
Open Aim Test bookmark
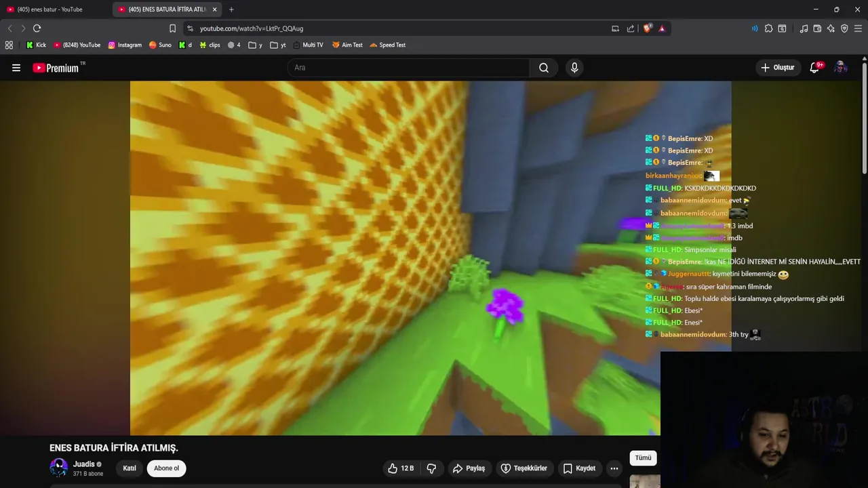347,45
